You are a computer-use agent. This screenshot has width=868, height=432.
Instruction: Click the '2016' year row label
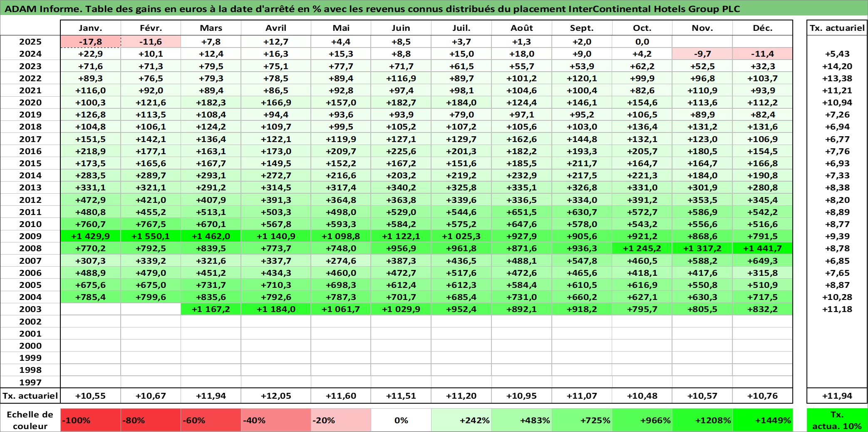(x=30, y=151)
